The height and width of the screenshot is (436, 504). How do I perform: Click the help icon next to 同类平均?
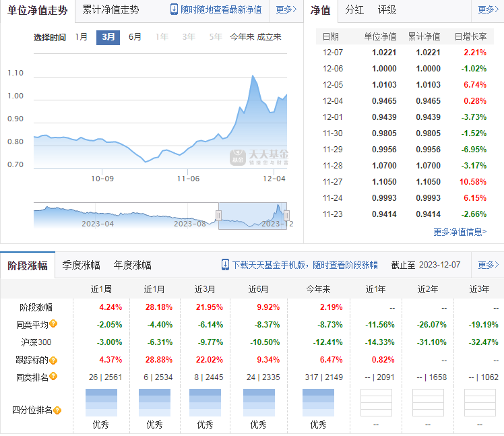pos(53,323)
